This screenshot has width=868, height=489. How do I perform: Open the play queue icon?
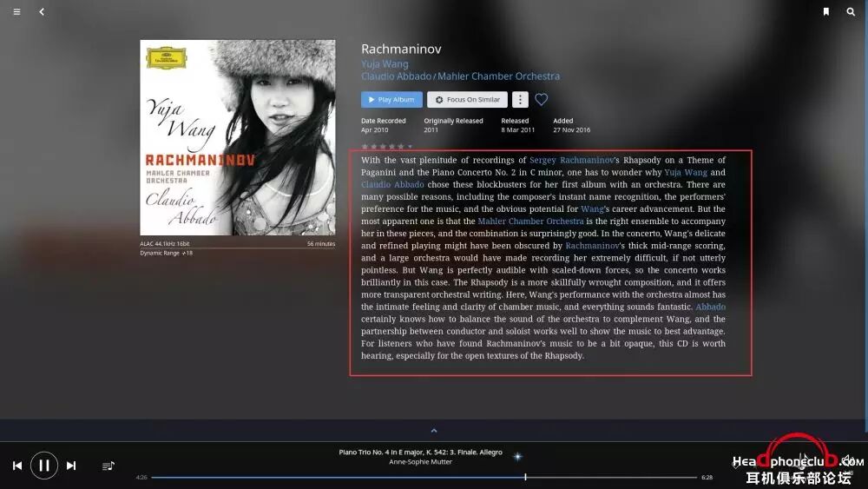tap(108, 466)
